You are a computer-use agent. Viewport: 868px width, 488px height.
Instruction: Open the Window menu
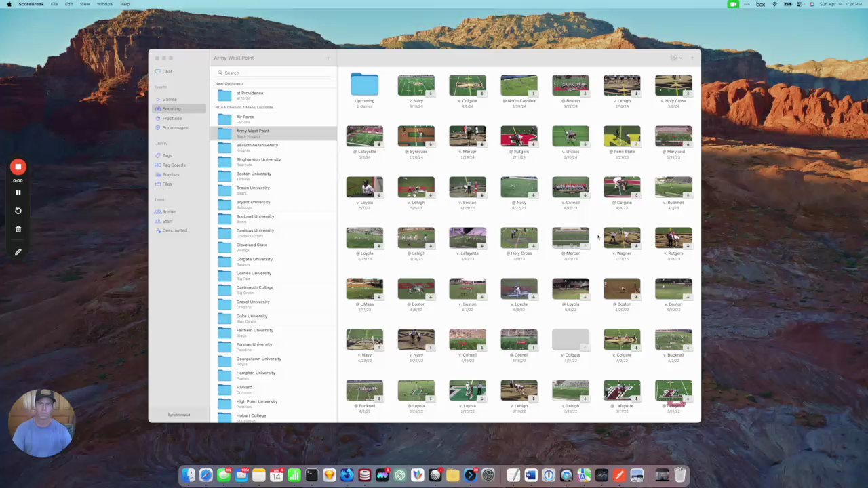(104, 4)
